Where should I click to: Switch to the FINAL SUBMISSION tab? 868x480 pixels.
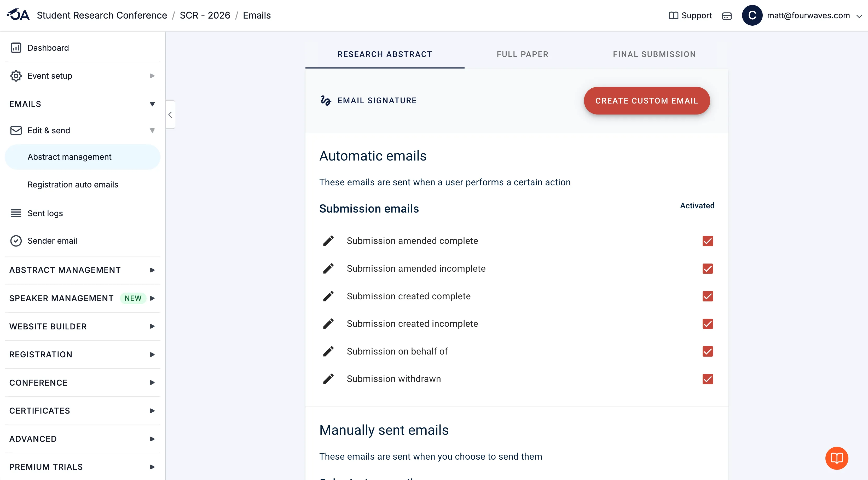[654, 54]
